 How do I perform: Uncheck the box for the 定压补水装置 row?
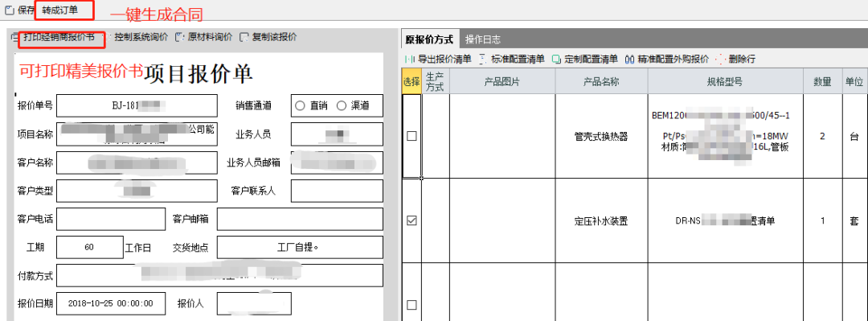click(x=411, y=220)
